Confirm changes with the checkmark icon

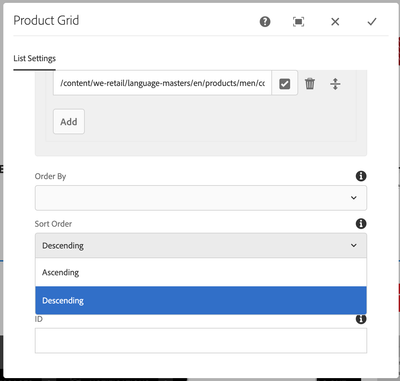[x=372, y=22]
